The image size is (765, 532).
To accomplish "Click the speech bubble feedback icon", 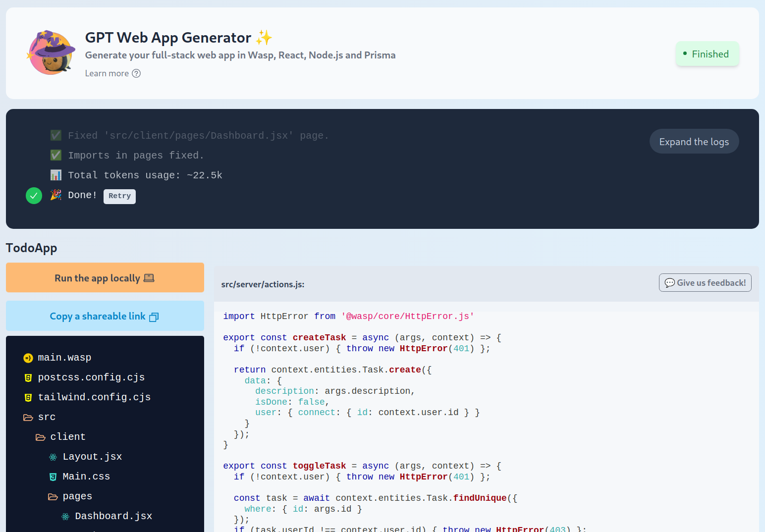I will (x=669, y=283).
